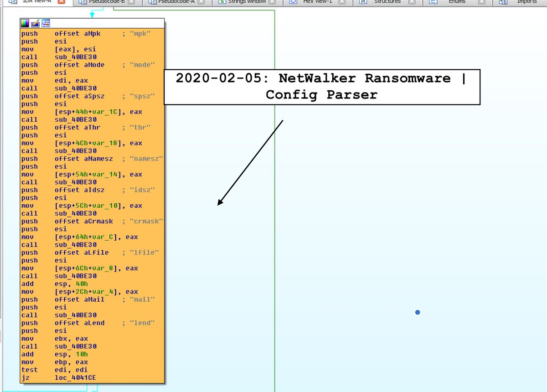
Task: Click the string comment "namesz"
Action: [x=147, y=159]
